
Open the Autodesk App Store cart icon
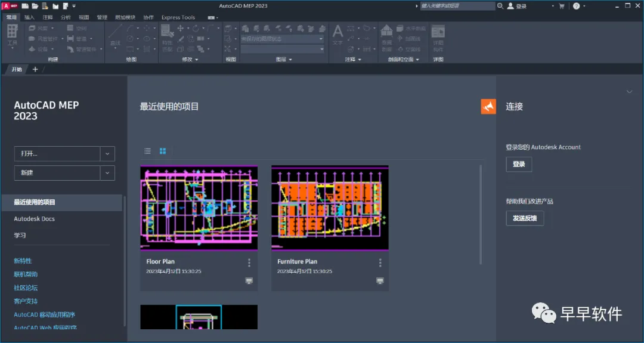tap(562, 6)
